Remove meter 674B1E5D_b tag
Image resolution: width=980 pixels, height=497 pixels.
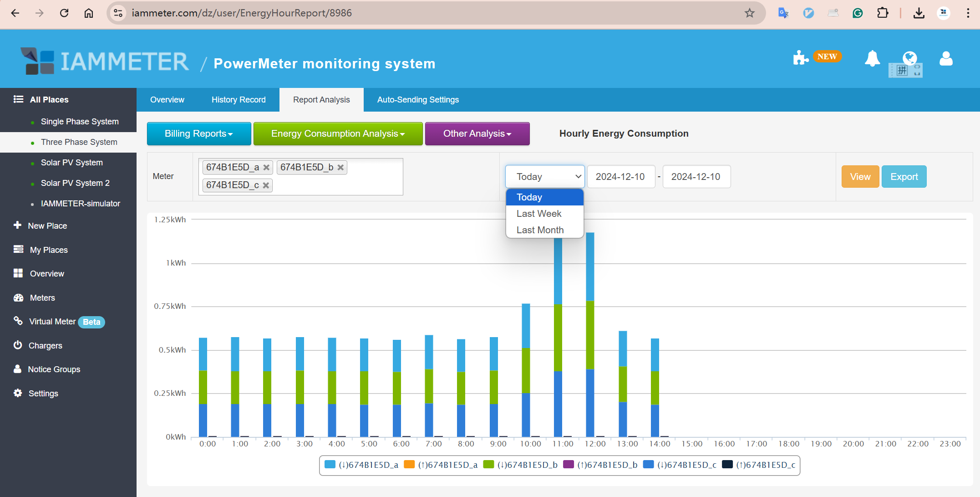pyautogui.click(x=340, y=168)
